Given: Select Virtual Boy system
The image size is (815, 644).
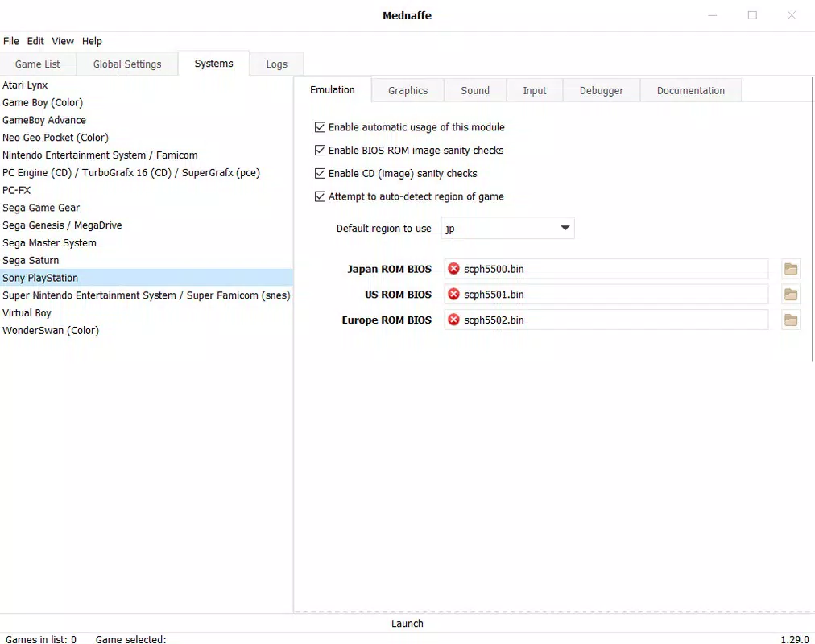Looking at the screenshot, I should [147, 313].
